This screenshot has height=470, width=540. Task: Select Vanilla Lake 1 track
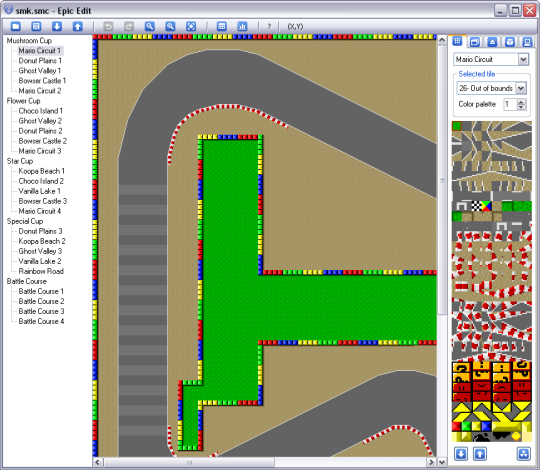coord(39,191)
